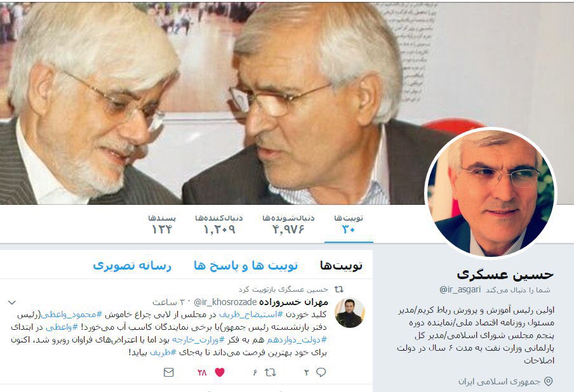Switch to توییت ها و پاسخ ها tab

tap(246, 266)
